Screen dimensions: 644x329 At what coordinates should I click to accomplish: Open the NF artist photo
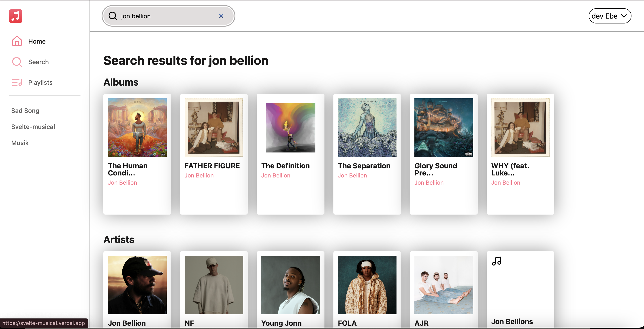(214, 285)
